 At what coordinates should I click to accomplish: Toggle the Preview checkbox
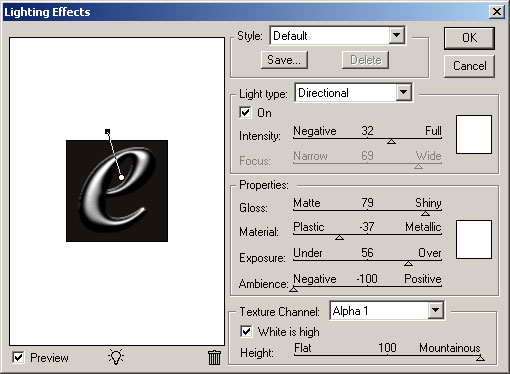tap(18, 357)
